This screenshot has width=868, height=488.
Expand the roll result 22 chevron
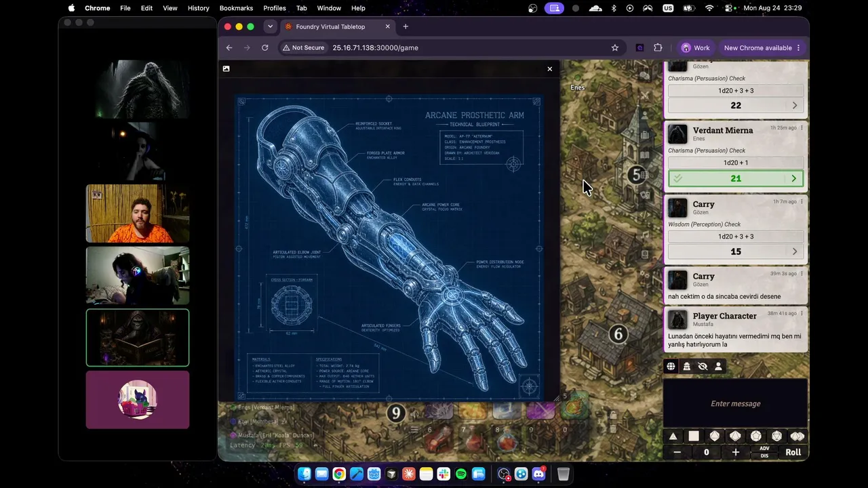coord(795,105)
